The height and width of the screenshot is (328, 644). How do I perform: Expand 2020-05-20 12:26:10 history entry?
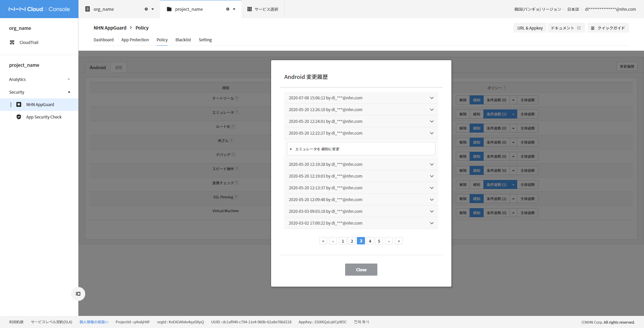[x=361, y=110]
